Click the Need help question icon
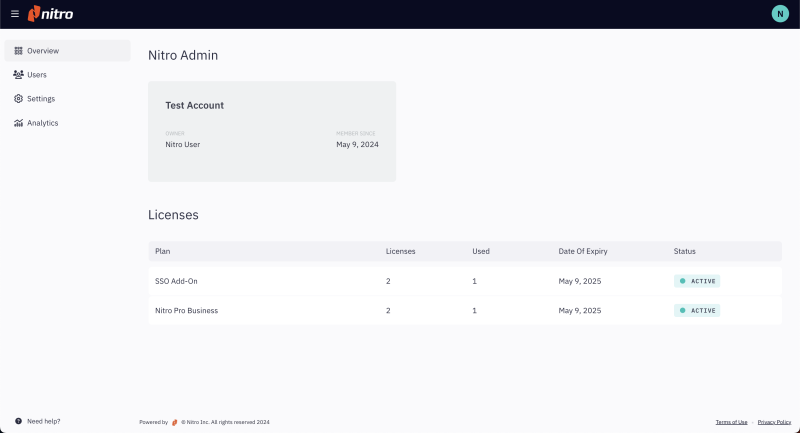 coord(18,421)
